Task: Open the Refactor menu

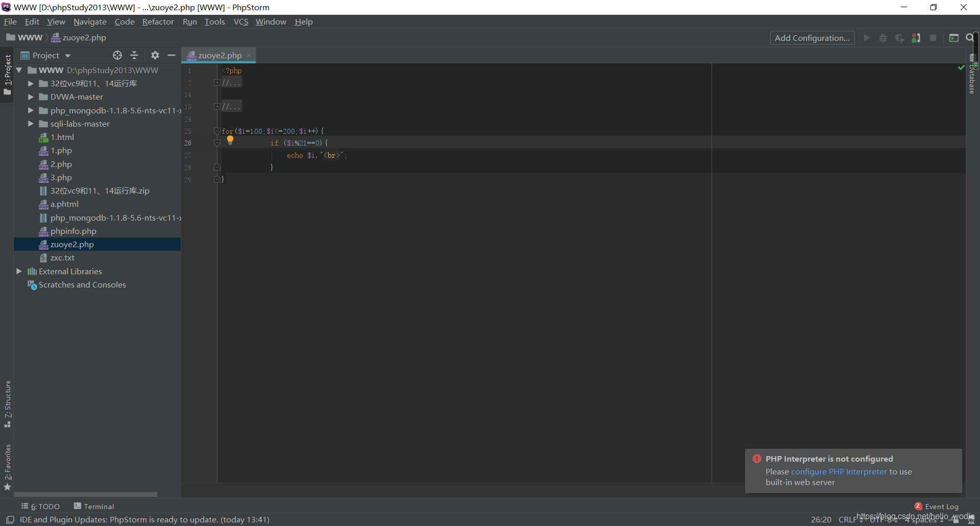Action: pyautogui.click(x=158, y=21)
